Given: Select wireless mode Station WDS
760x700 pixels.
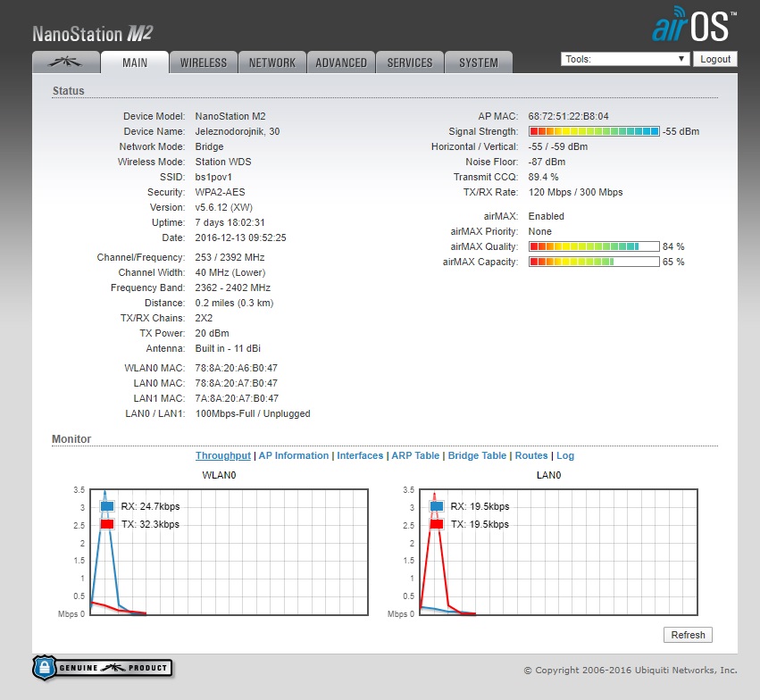Looking at the screenshot, I should click(x=223, y=162).
